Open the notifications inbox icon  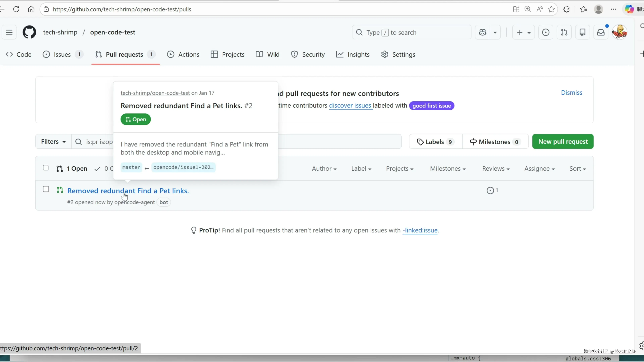[601, 32]
